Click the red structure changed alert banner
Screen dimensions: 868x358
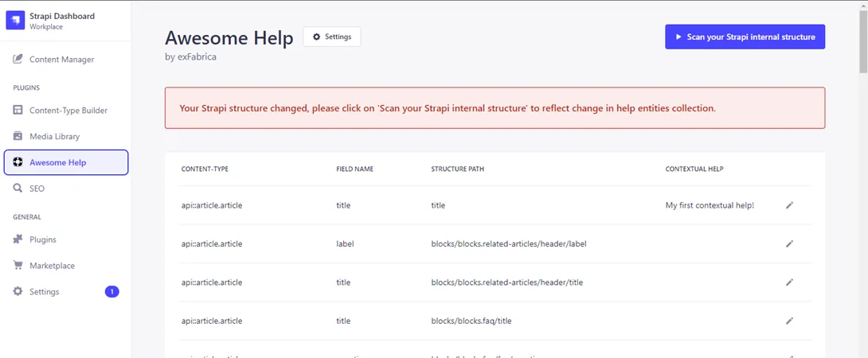tap(495, 108)
